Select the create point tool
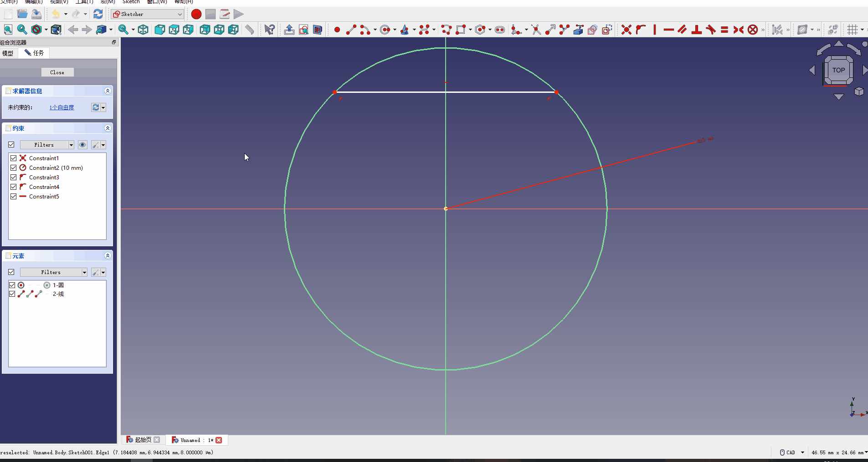 click(337, 30)
